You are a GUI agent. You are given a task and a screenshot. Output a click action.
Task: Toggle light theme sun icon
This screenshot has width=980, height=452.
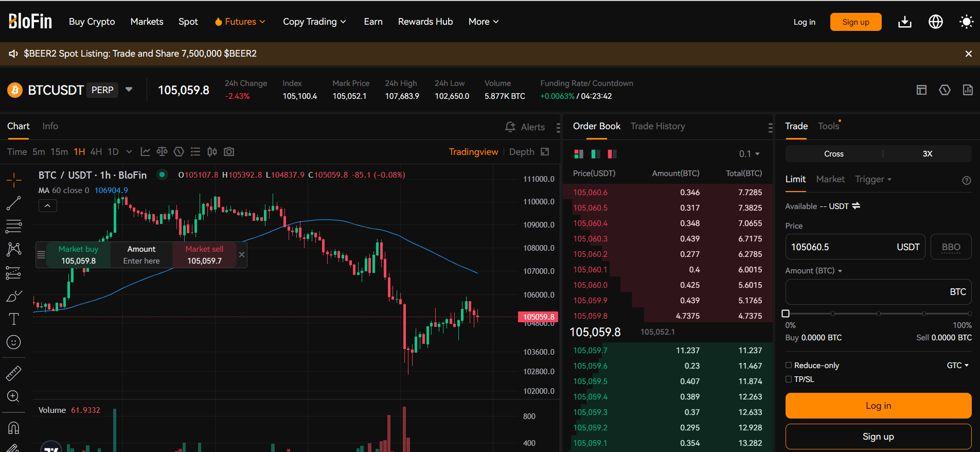click(x=967, y=22)
